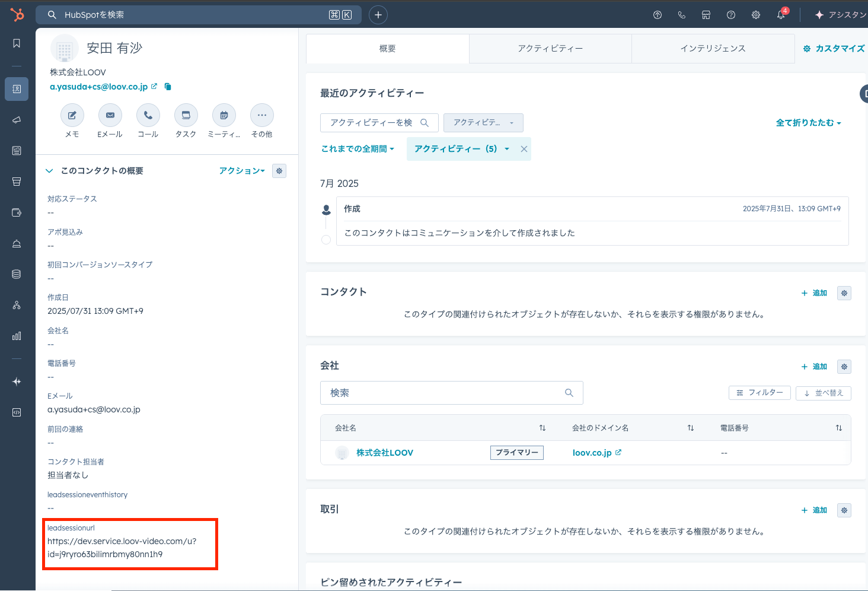Click the 作成 timeline activity header
Image resolution: width=868 pixels, height=591 pixels.
tap(352, 209)
